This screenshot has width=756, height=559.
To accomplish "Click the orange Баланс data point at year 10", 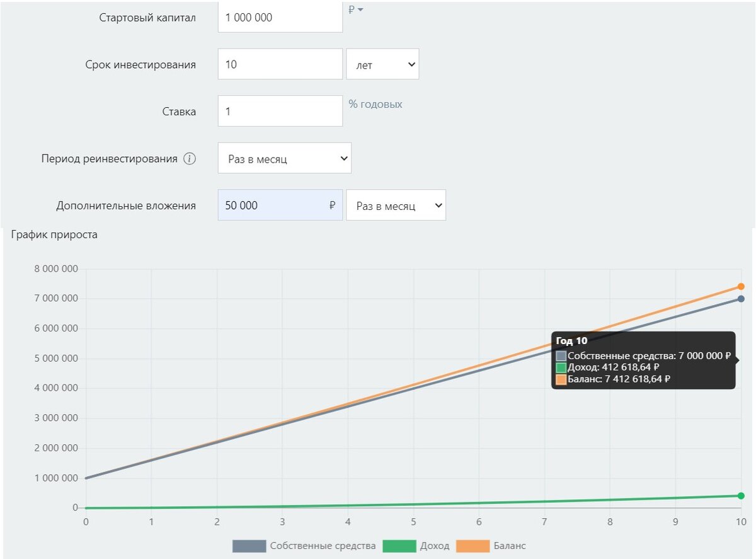I will [x=741, y=287].
